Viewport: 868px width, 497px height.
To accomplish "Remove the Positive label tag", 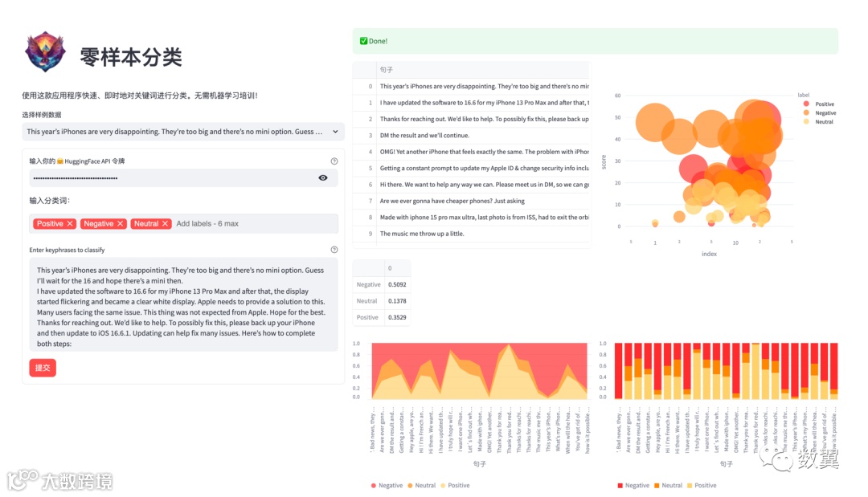I will pos(70,224).
